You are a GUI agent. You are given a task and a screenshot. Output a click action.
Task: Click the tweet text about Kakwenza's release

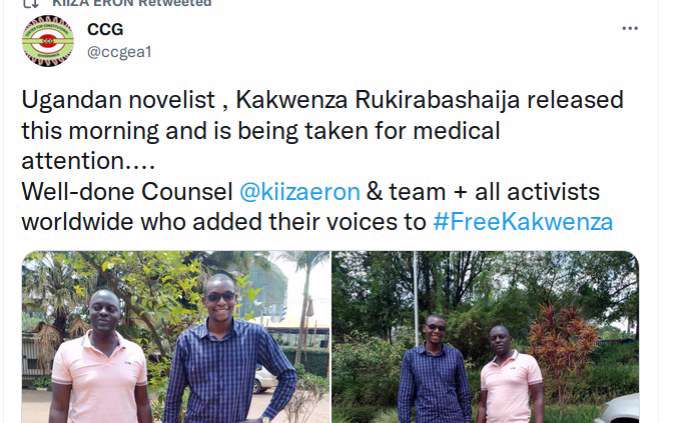[323, 161]
